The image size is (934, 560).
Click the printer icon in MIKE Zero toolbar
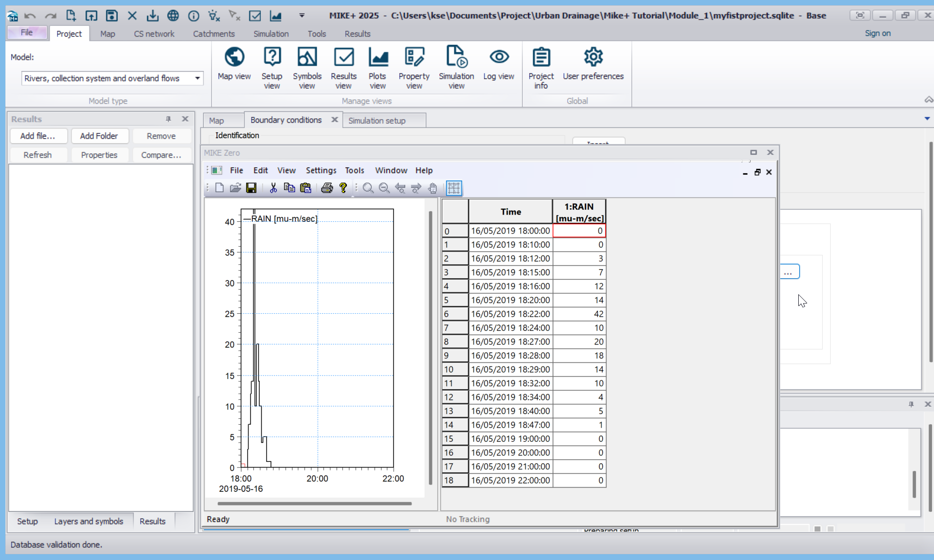[x=326, y=188]
